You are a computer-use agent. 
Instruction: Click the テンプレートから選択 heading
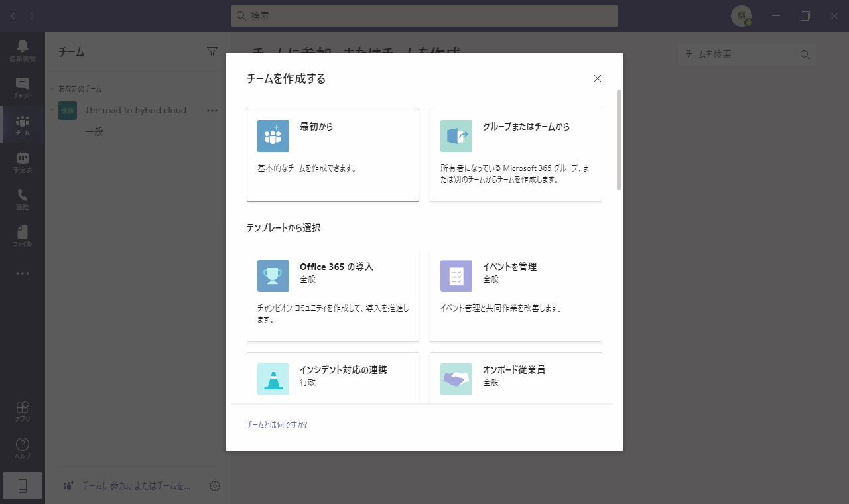[x=283, y=228]
